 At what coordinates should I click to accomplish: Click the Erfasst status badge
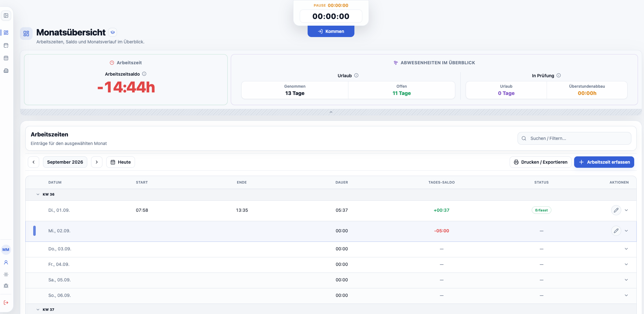coord(542,210)
